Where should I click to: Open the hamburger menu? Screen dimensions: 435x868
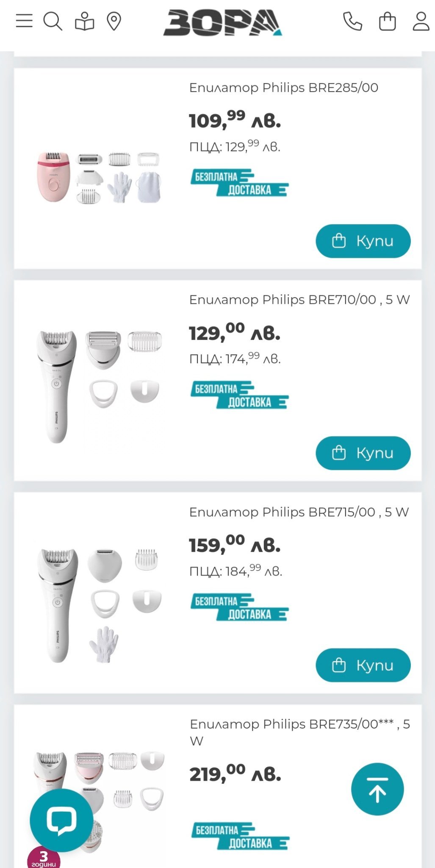tap(24, 21)
